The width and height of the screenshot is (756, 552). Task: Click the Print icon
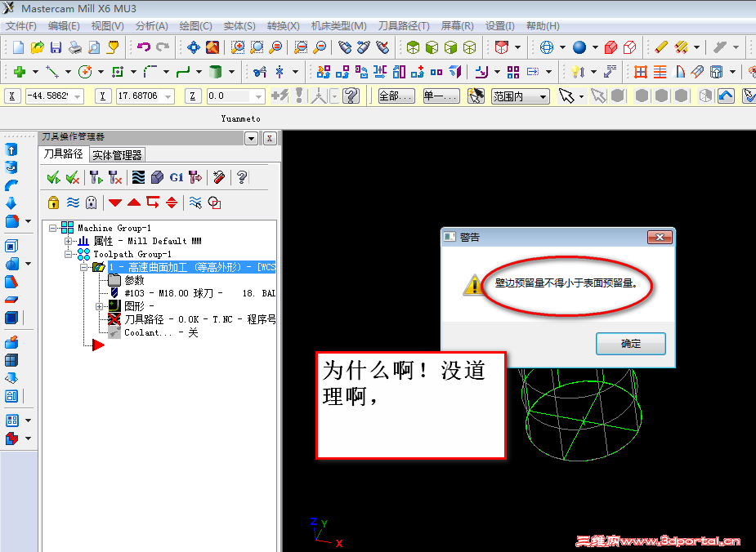click(x=74, y=47)
